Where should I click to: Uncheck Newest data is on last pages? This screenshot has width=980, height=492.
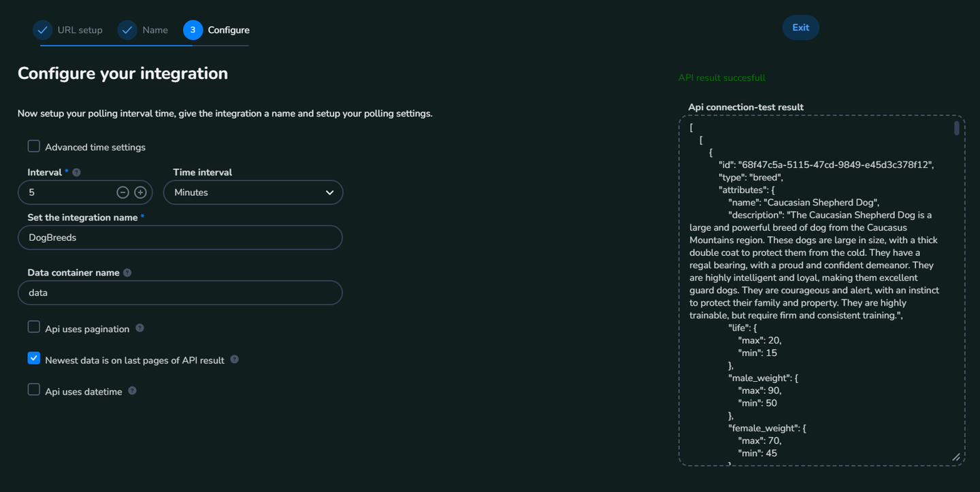point(34,359)
